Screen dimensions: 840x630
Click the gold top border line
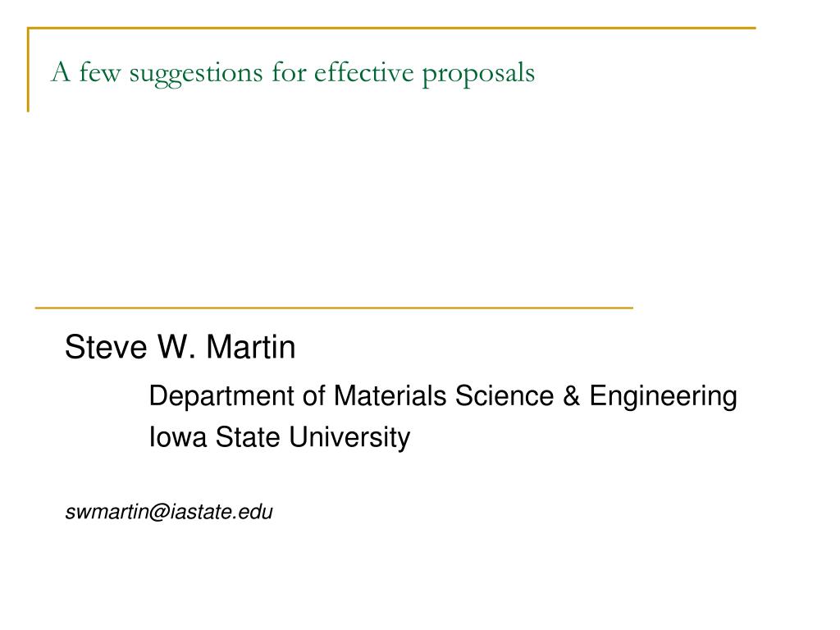[x=391, y=28]
